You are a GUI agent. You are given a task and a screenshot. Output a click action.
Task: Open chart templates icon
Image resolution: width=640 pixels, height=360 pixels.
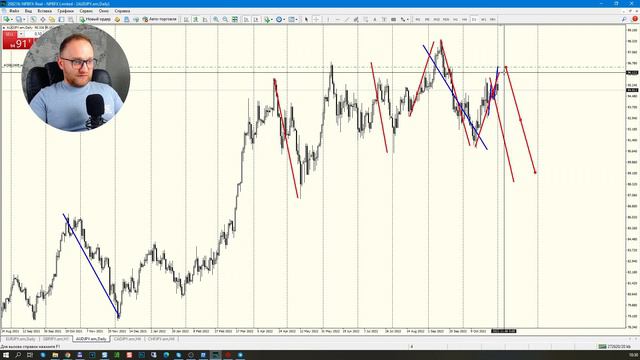291,19
